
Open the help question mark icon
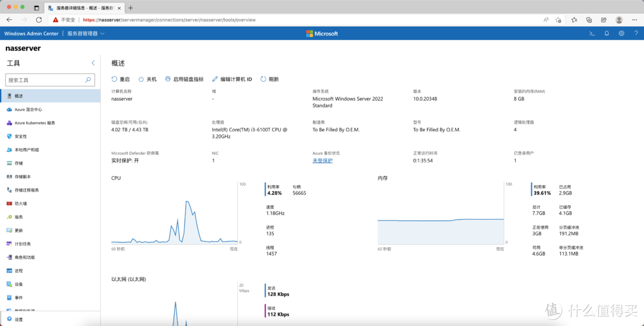click(636, 33)
